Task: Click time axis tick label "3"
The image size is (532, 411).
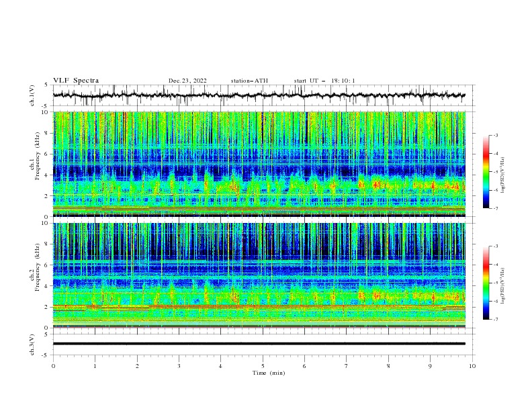Action: coord(179,366)
